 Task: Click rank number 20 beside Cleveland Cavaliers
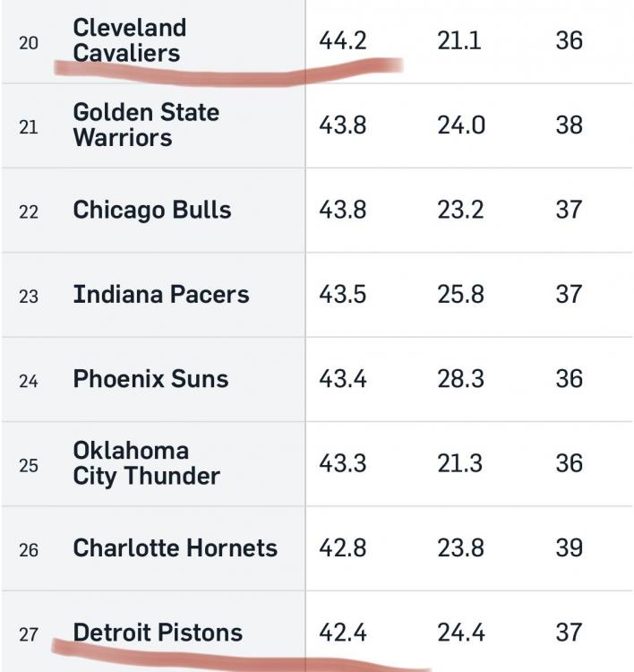point(29,42)
